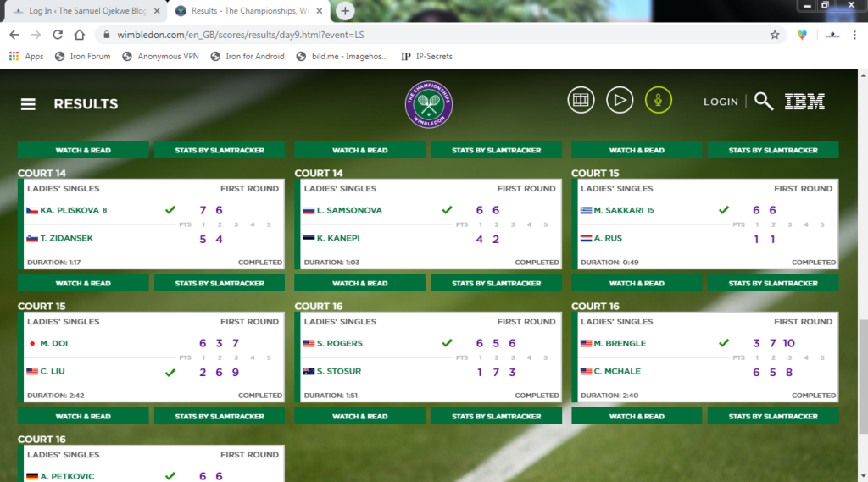
Task: Click the page vertical scrollbar thumb
Action: [863, 376]
